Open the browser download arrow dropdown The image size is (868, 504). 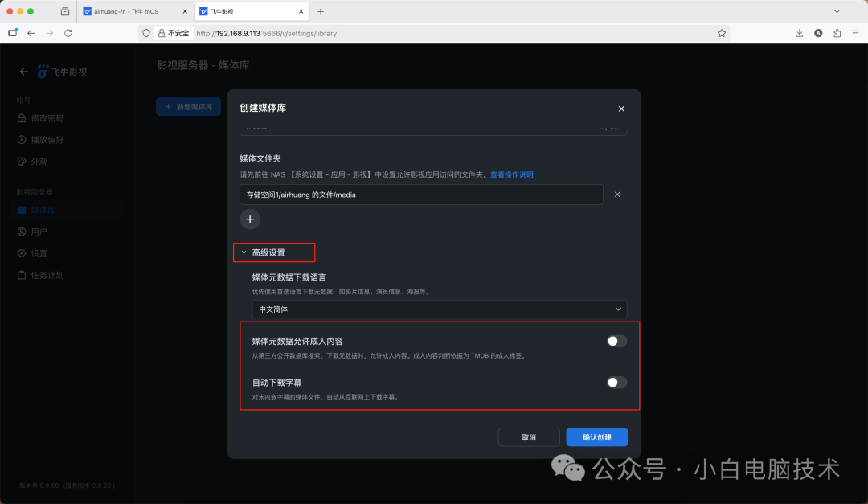tap(798, 33)
